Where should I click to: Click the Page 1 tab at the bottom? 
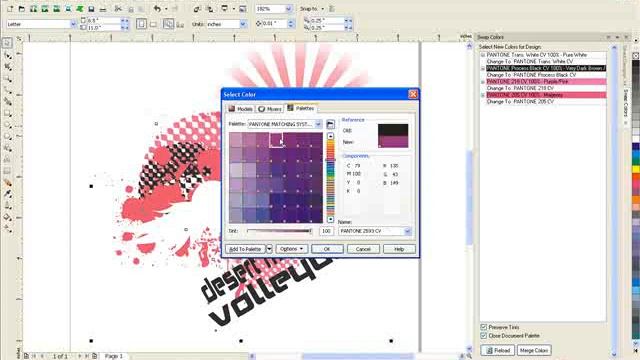pyautogui.click(x=114, y=356)
